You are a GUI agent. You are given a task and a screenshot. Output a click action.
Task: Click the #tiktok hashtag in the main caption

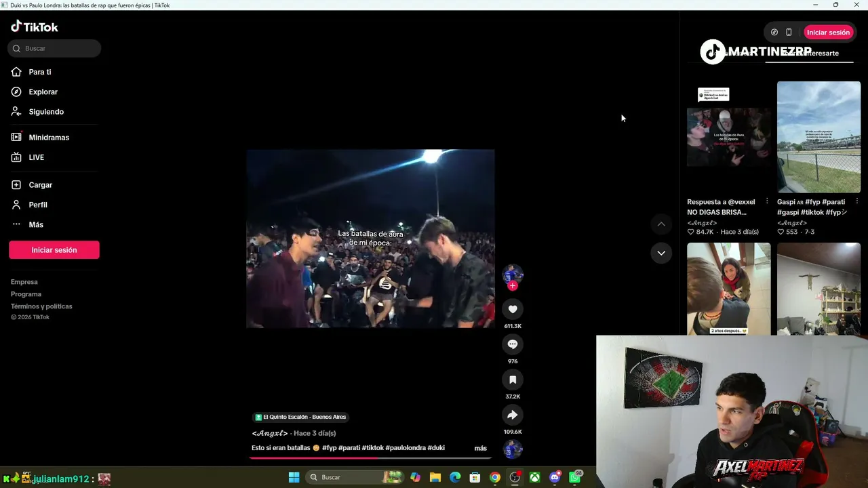click(372, 448)
